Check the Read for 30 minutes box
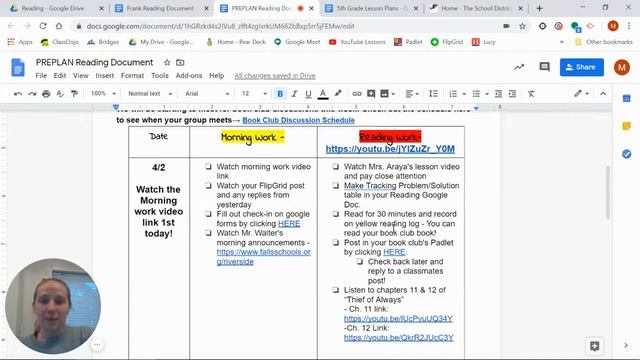 pyautogui.click(x=336, y=214)
